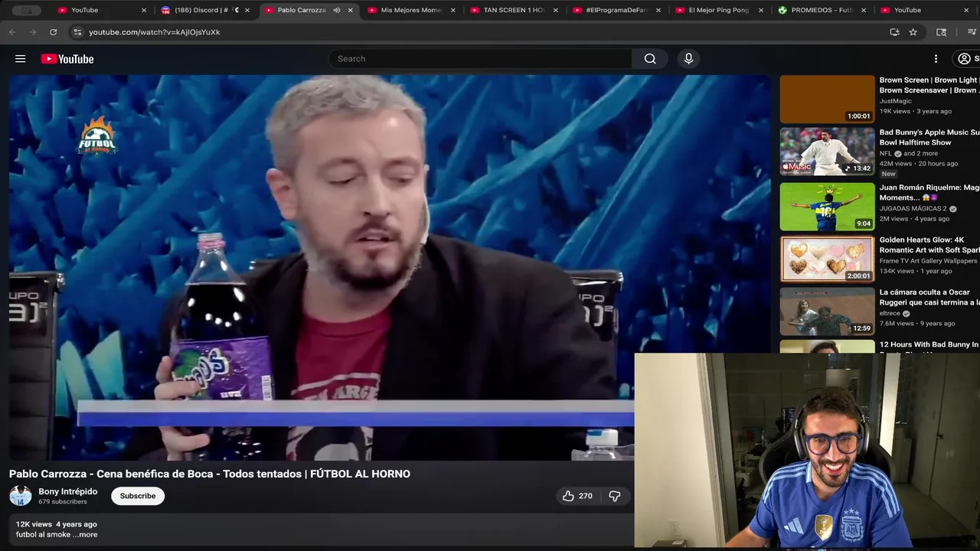Open Bony Intrépido channel name link
This screenshot has width=980, height=551.
pyautogui.click(x=68, y=491)
